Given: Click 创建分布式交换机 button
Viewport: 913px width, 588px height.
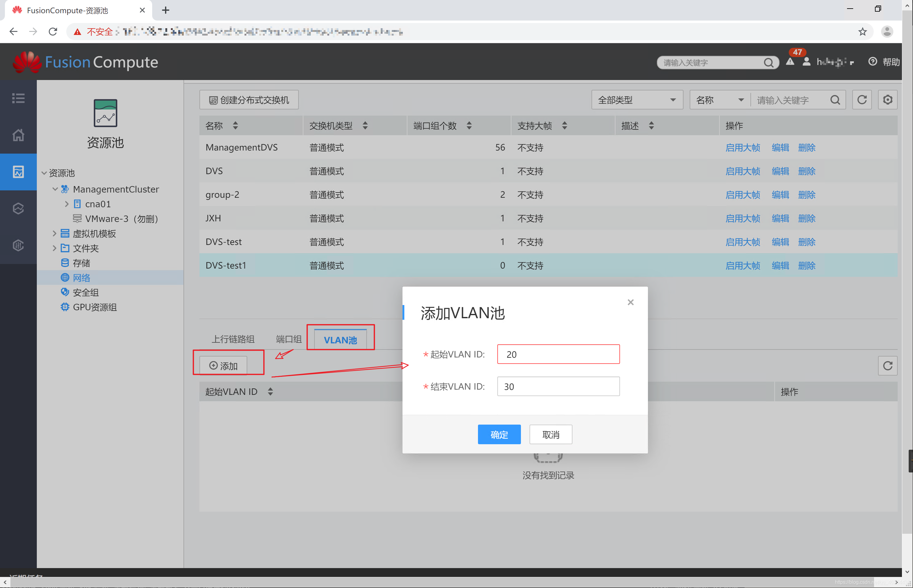Looking at the screenshot, I should pos(249,100).
